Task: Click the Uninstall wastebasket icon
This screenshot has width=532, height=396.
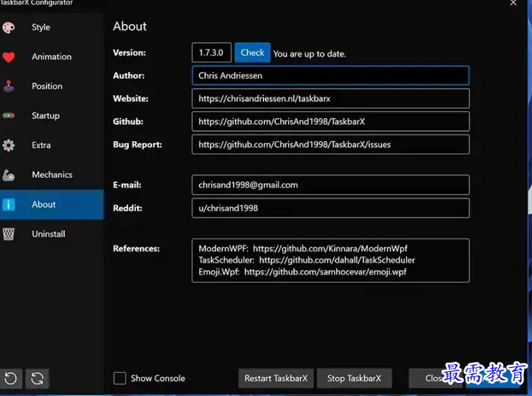Action: coord(9,234)
